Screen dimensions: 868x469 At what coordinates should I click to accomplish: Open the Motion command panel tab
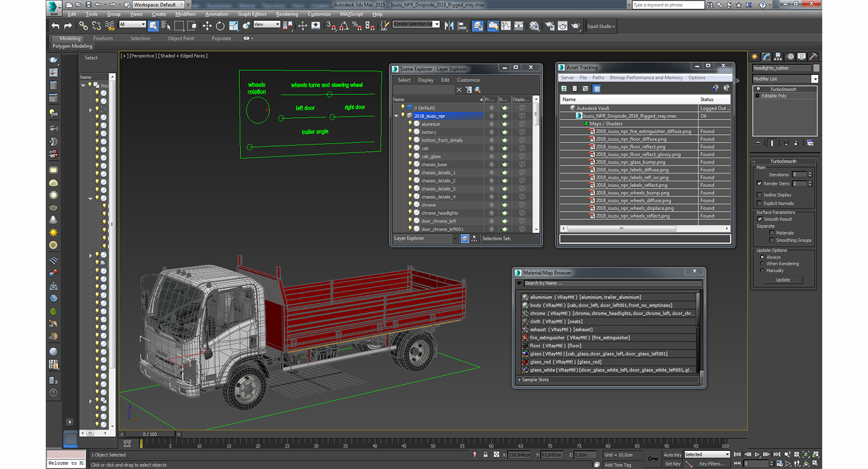point(790,56)
